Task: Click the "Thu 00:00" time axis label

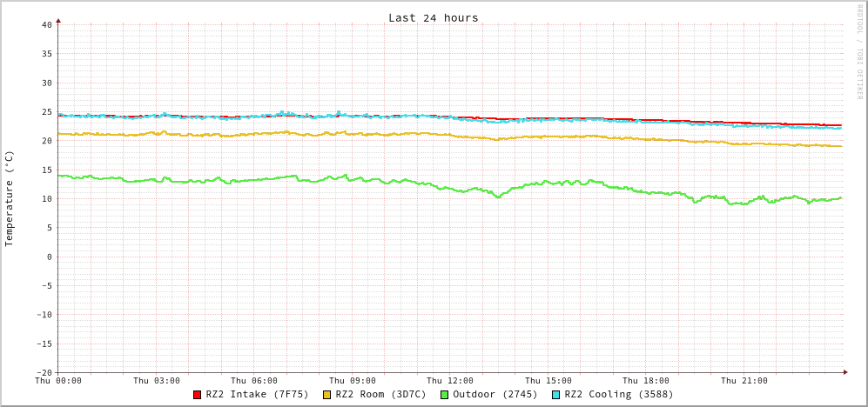Action: [x=58, y=381]
